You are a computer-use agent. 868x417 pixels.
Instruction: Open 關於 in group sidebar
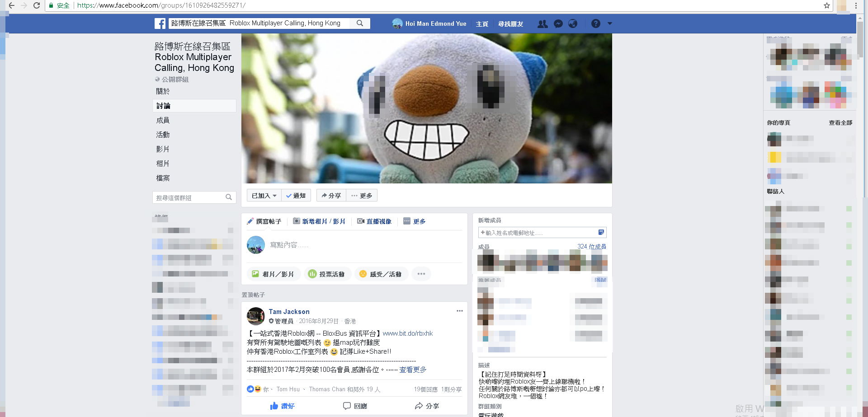[x=163, y=91]
